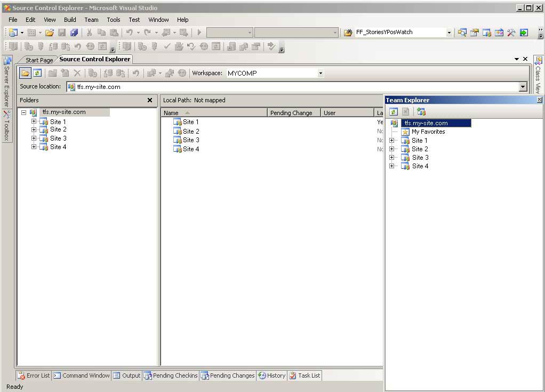Expand Site 4 in Team Explorer
545x392 pixels.
392,166
